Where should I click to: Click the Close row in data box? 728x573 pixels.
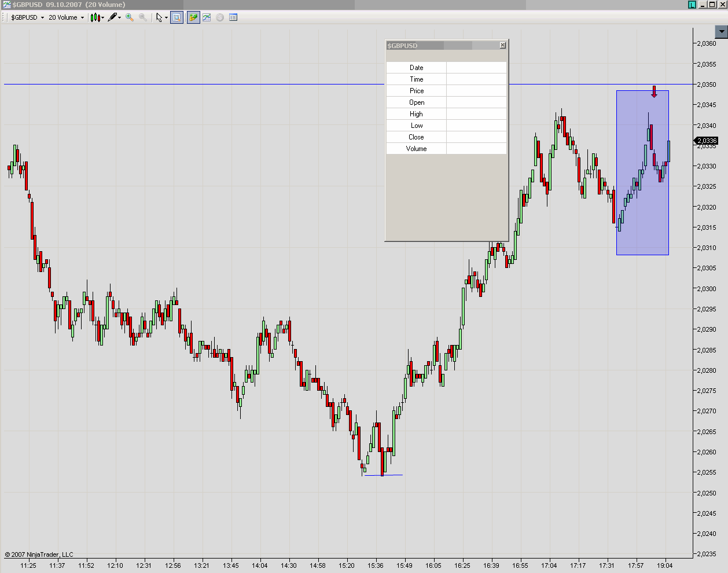446,137
